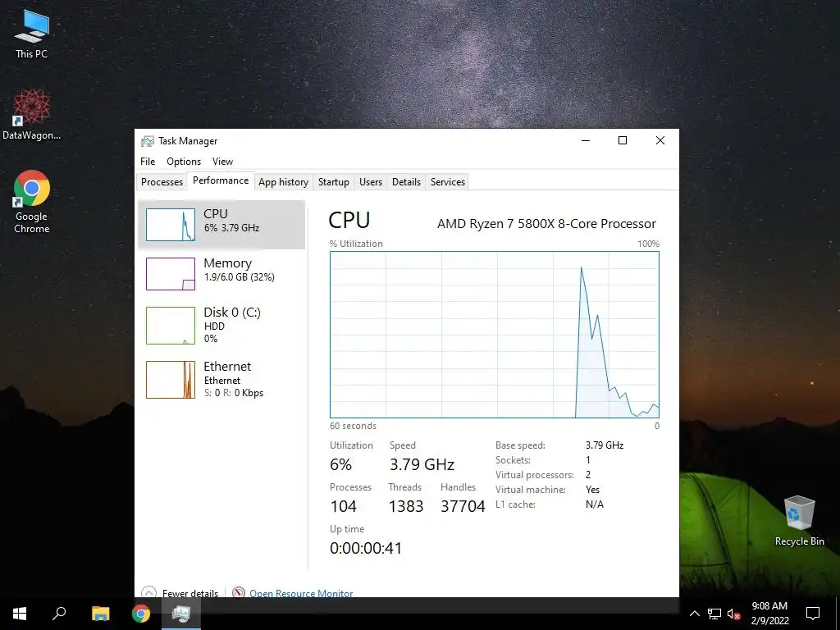
Task: Click the Windows Start button
Action: coord(20,614)
